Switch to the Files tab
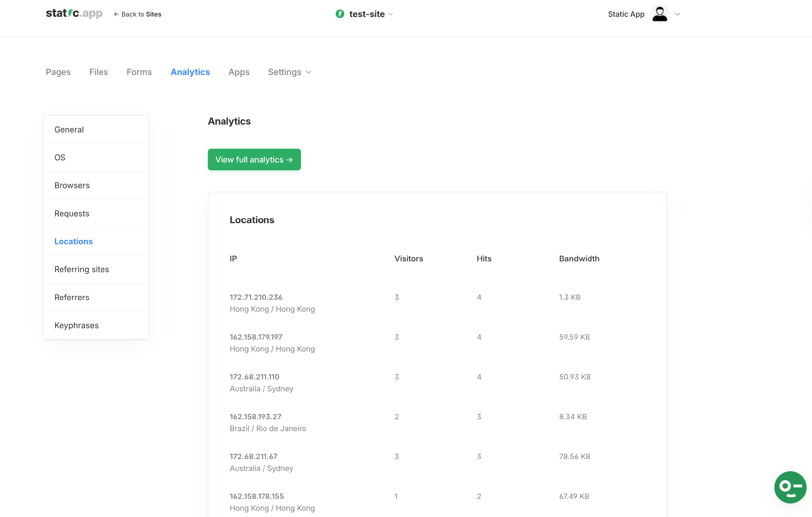Image resolution: width=812 pixels, height=517 pixels. 99,72
